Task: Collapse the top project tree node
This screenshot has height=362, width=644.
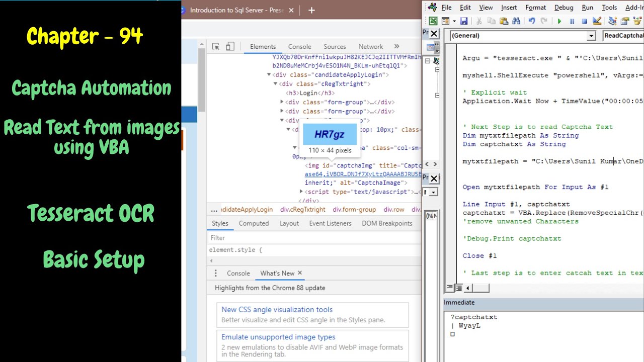Action: (x=427, y=61)
